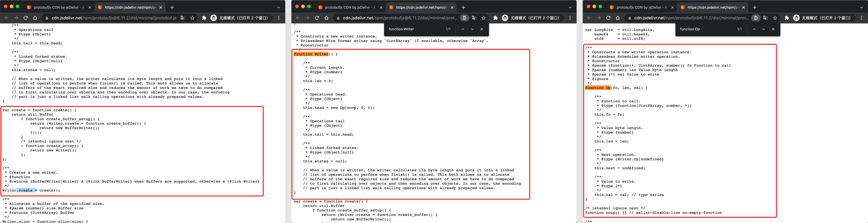Click the forward navigation arrow
868x223 pixels.
point(16,18)
